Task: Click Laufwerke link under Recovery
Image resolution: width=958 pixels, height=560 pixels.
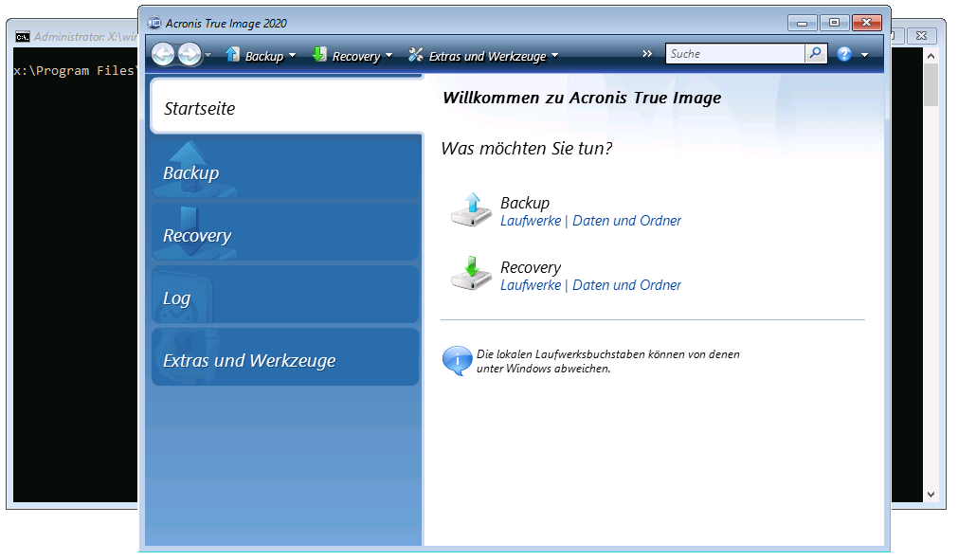Action: point(531,285)
